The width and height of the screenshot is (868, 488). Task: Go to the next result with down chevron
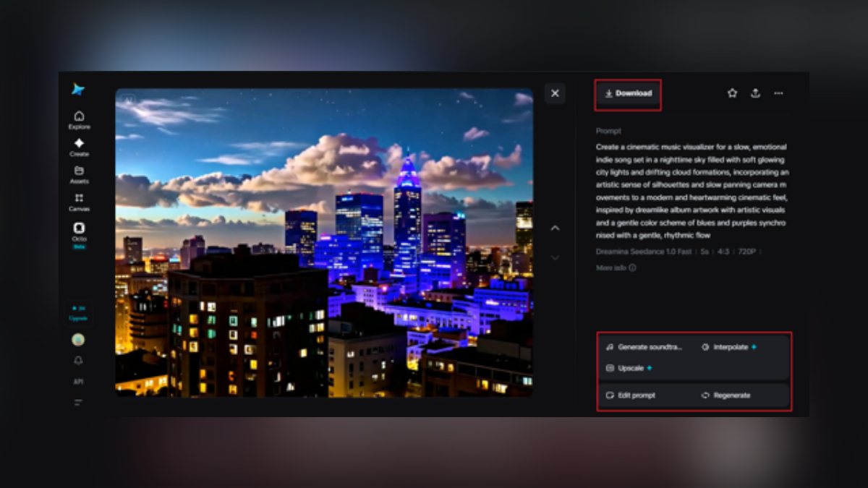coord(555,257)
